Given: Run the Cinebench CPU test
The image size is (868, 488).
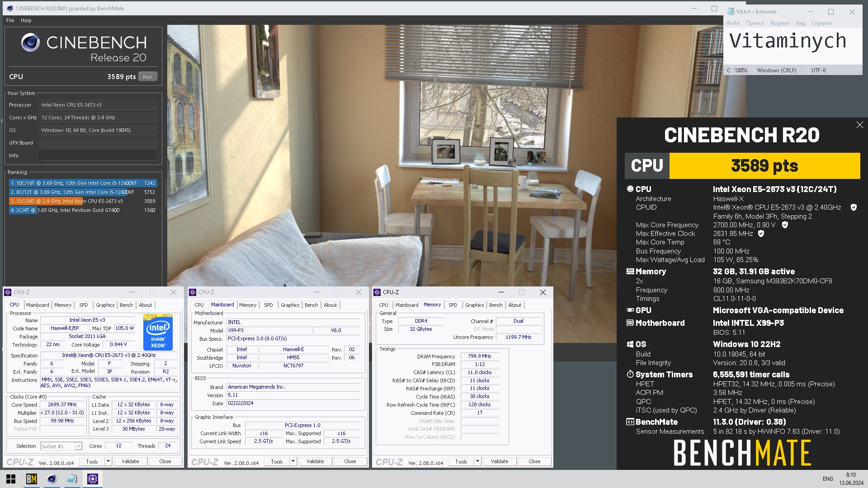Looking at the screenshot, I should pyautogui.click(x=147, y=77).
